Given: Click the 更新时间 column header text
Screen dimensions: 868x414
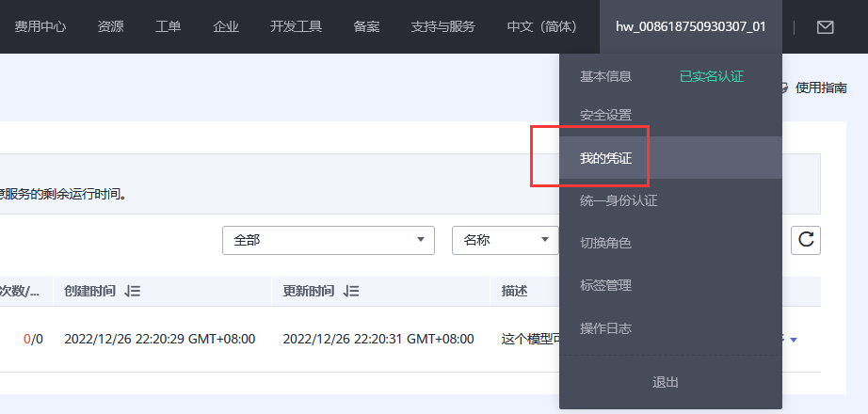Looking at the screenshot, I should click(309, 291).
